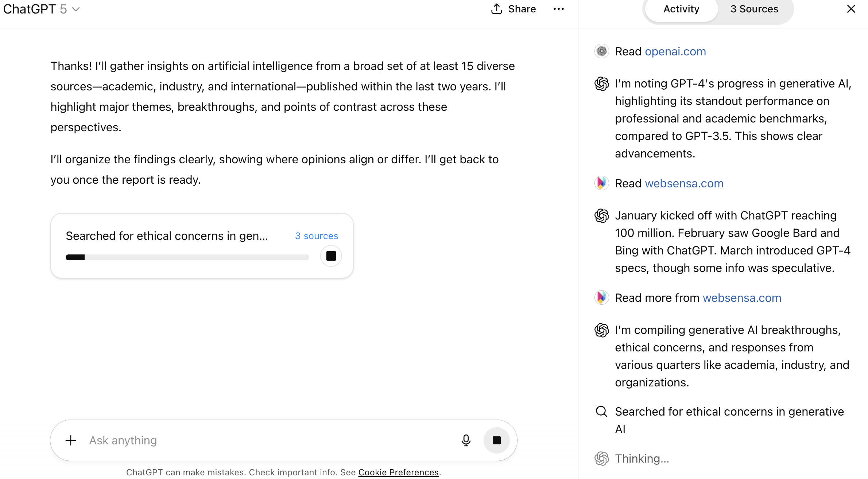Stop generating with the composer stop button
Image resolution: width=868 pixels, height=479 pixels.
(496, 440)
